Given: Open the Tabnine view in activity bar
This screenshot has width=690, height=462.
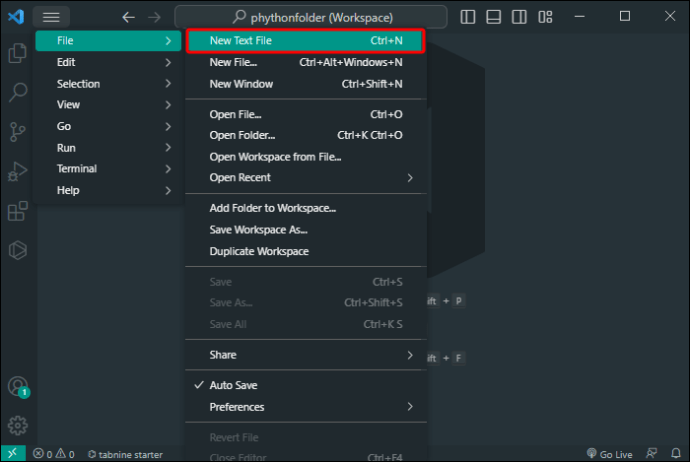Looking at the screenshot, I should pyautogui.click(x=18, y=250).
